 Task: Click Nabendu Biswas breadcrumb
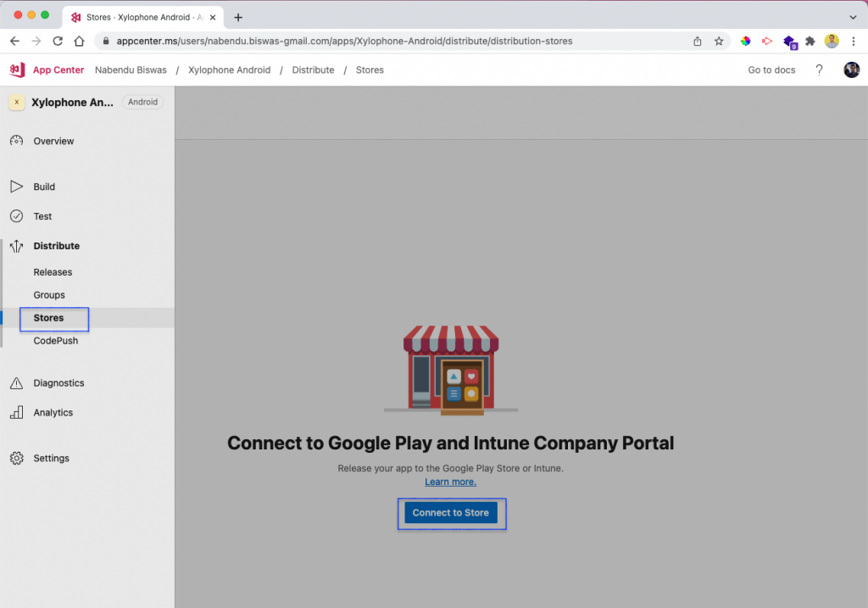[131, 70]
